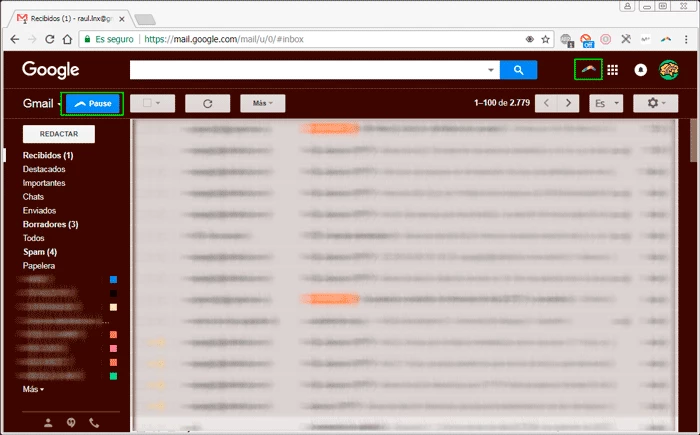
Task: Click the cream label color swatch
Action: click(x=113, y=307)
